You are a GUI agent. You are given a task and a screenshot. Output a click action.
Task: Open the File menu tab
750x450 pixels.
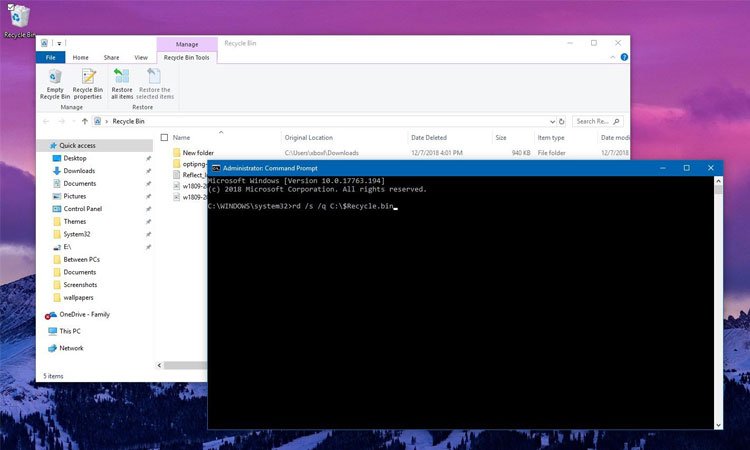(50, 58)
